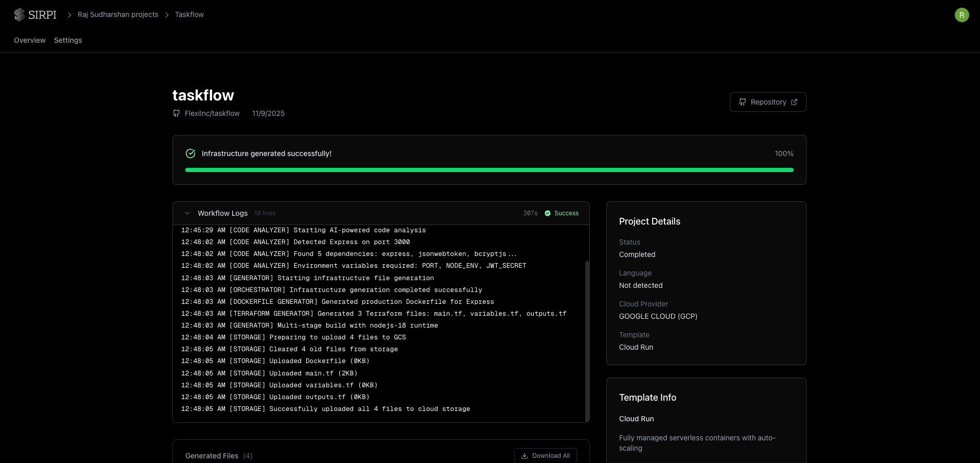Open the Repository button
The image size is (980, 463).
coord(768,102)
